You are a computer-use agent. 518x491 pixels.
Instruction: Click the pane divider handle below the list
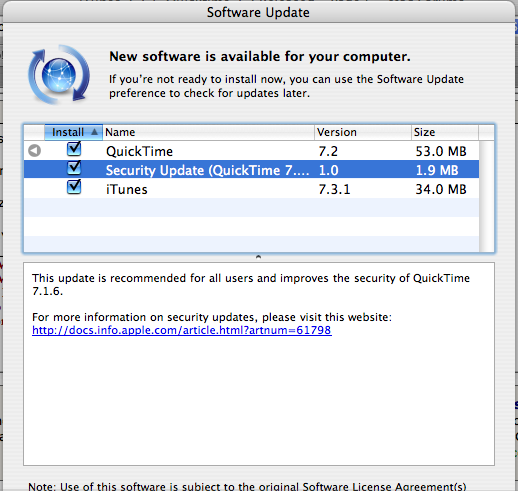(258, 257)
